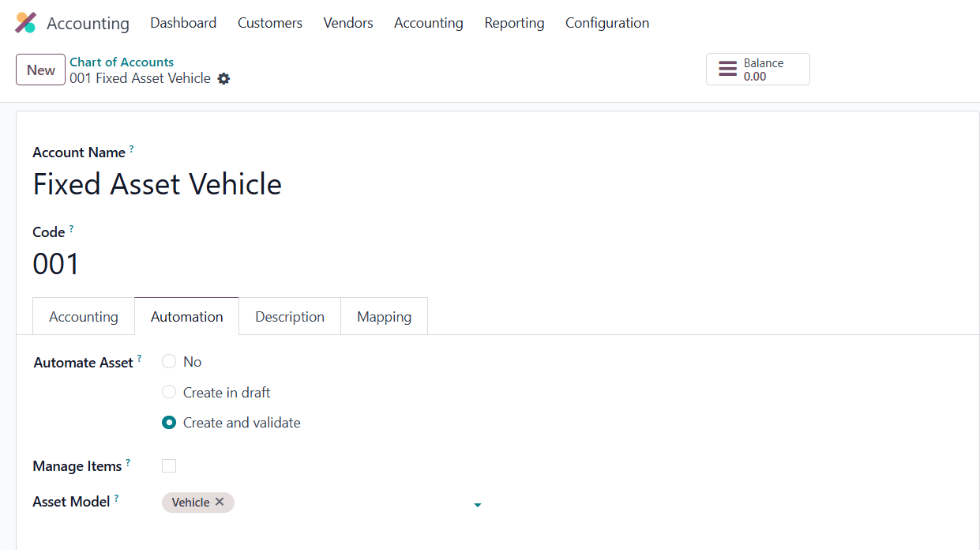The height and width of the screenshot is (550, 980).
Task: Open the gear settings icon beside breadcrumb
Action: [223, 79]
